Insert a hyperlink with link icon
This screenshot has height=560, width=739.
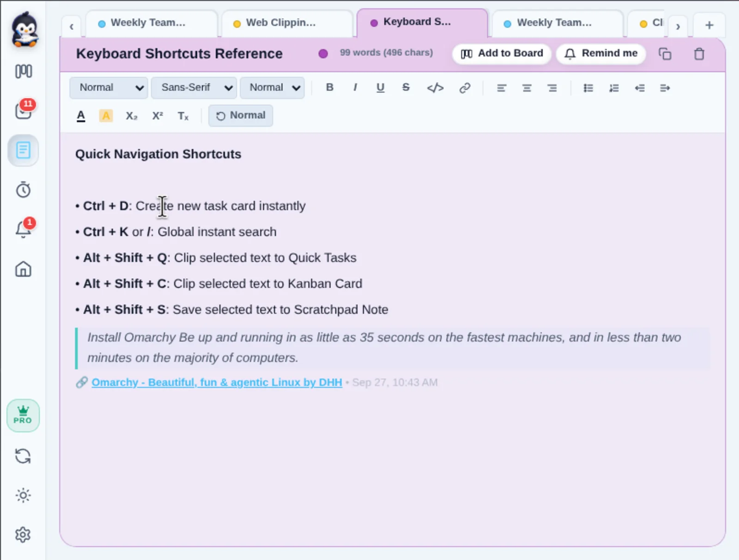465,88
